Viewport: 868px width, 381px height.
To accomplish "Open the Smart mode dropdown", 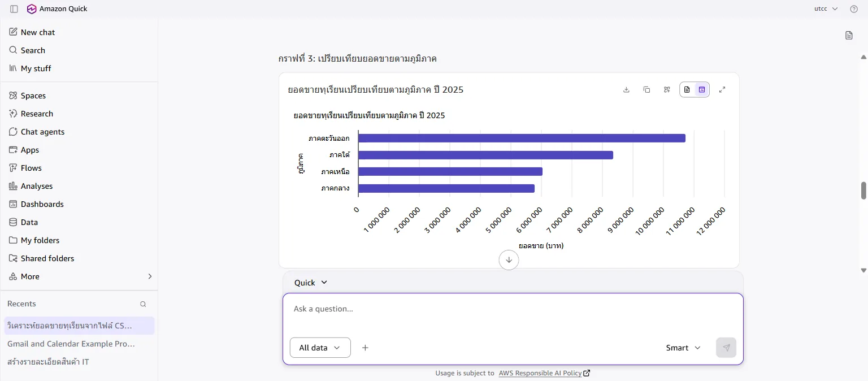I will (683, 348).
